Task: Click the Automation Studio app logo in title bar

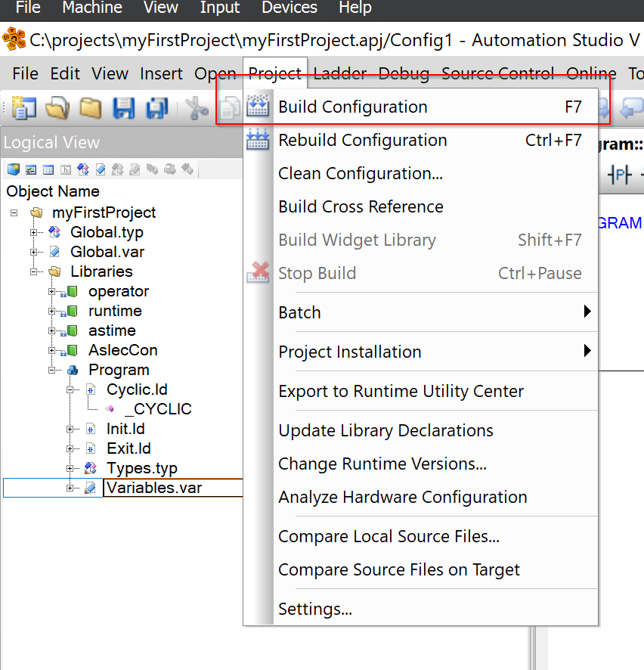Action: (x=14, y=39)
